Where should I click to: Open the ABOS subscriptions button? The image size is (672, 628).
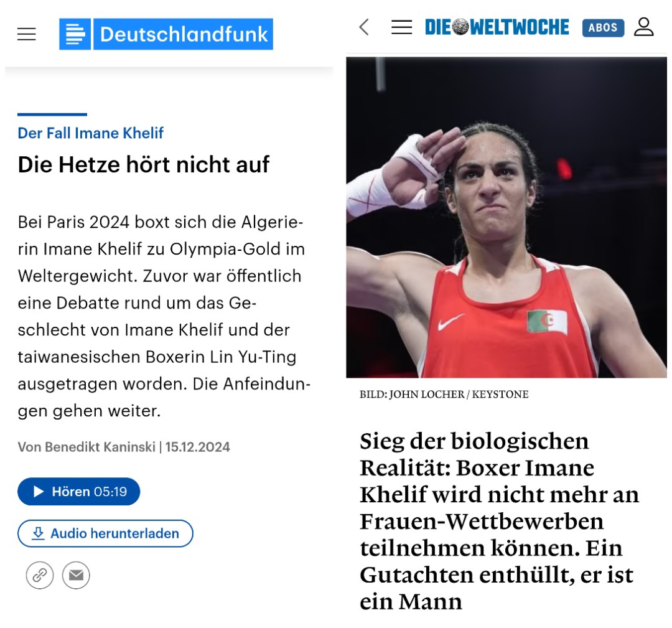603,28
